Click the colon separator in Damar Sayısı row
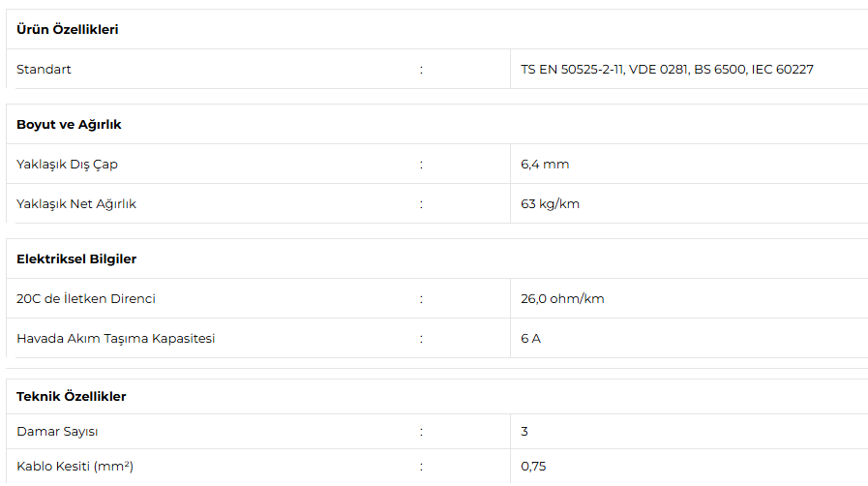Screen dimensions: 868x486 (x=421, y=433)
